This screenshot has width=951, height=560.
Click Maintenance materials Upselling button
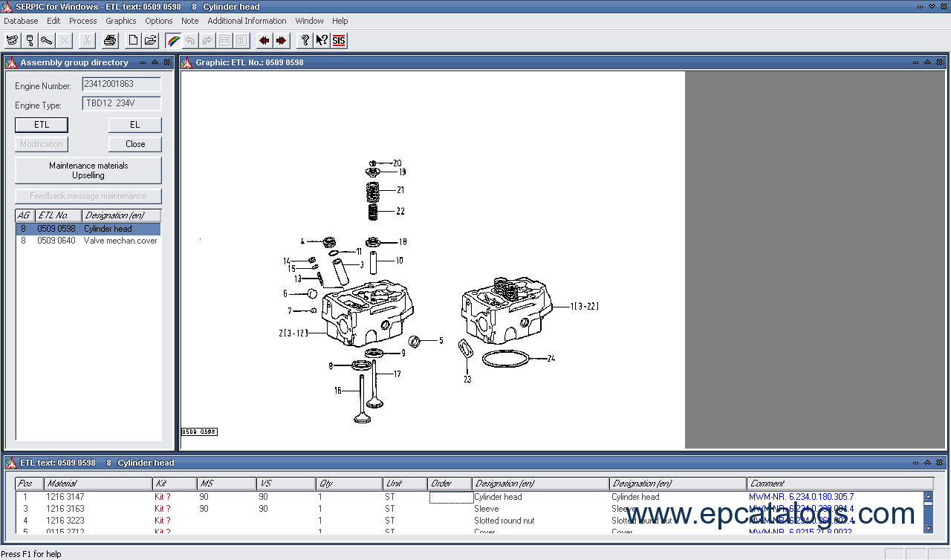click(x=88, y=170)
